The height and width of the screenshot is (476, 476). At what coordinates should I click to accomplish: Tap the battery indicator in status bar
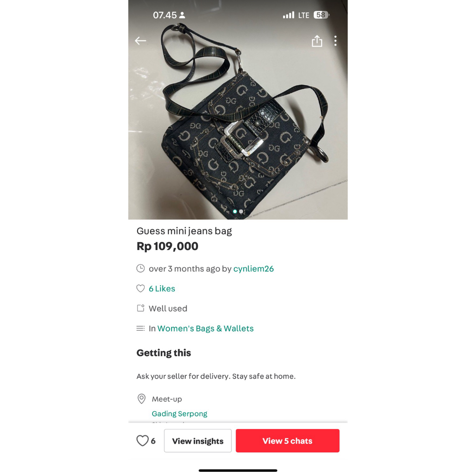point(321,15)
